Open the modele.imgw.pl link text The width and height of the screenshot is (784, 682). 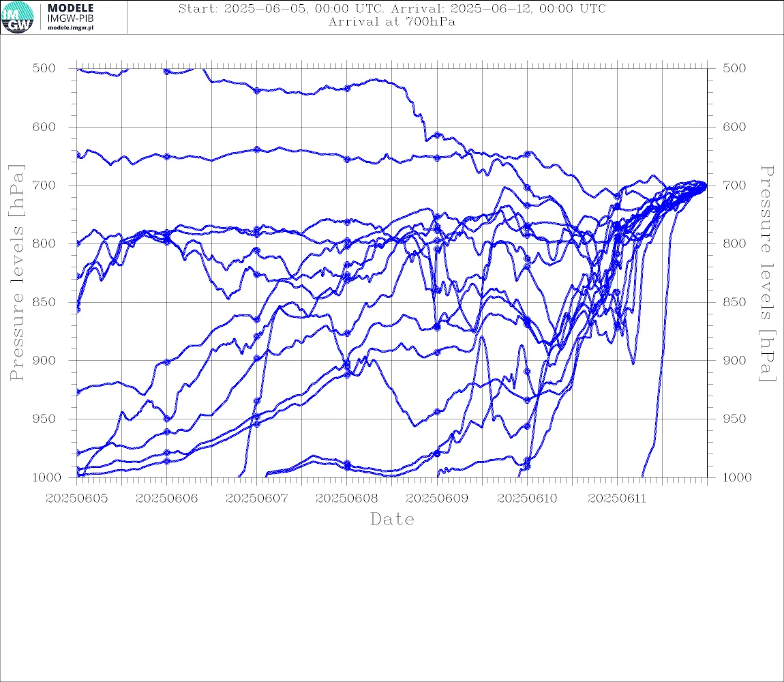tap(70, 28)
